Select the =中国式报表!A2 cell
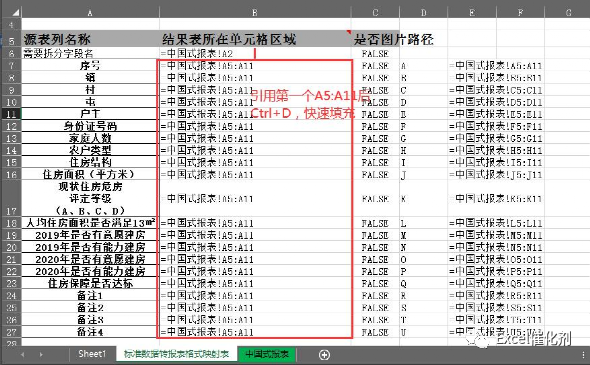The image size is (590, 365). click(255, 53)
